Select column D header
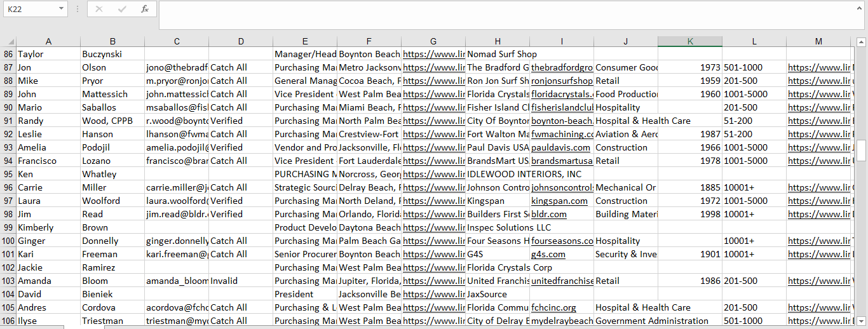 click(x=241, y=41)
